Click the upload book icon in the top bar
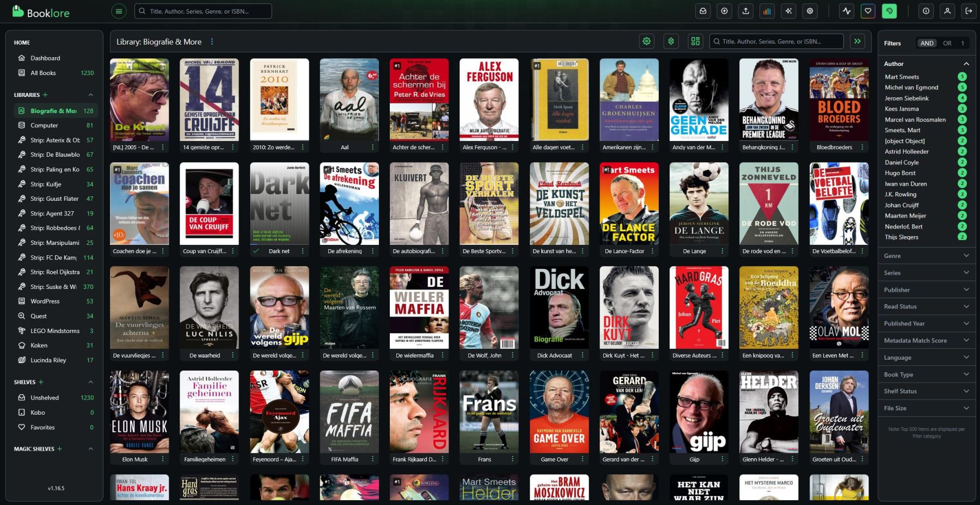 tap(745, 11)
